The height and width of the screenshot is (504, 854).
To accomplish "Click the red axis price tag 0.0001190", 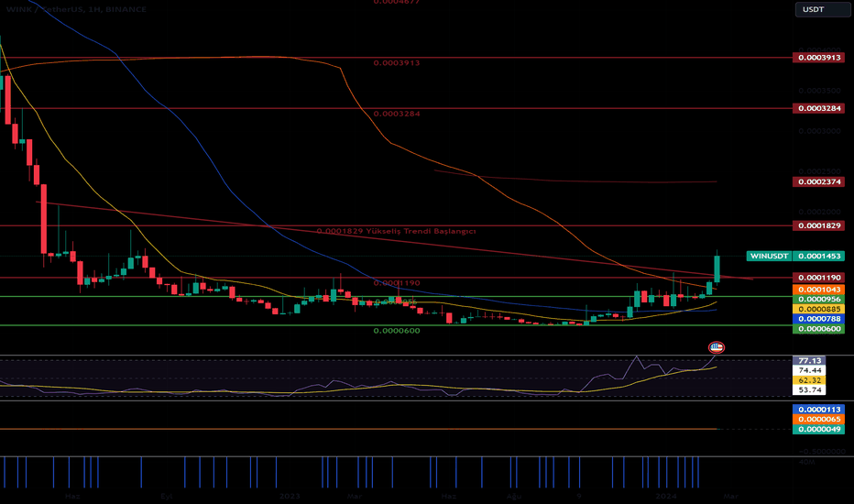I will pyautogui.click(x=818, y=278).
